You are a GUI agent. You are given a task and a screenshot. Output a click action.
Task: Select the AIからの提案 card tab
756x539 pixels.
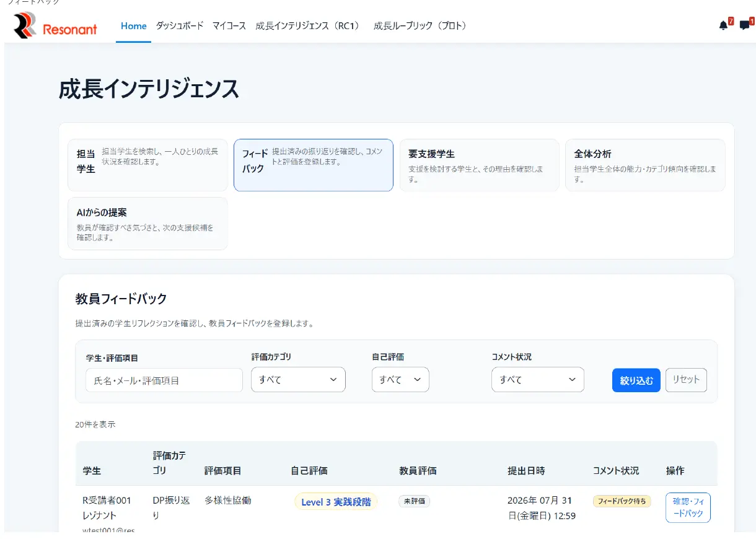tap(147, 224)
